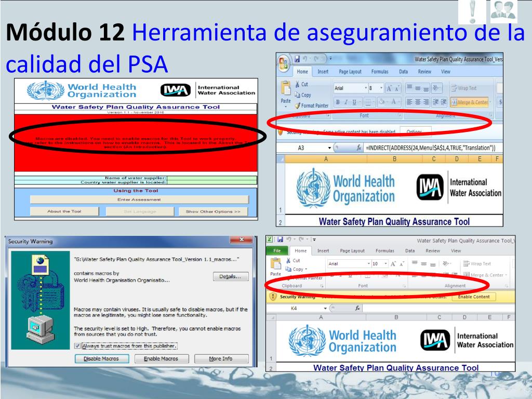The image size is (532, 399).
Task: Open Details in Security Warning dialog
Action: [231, 276]
